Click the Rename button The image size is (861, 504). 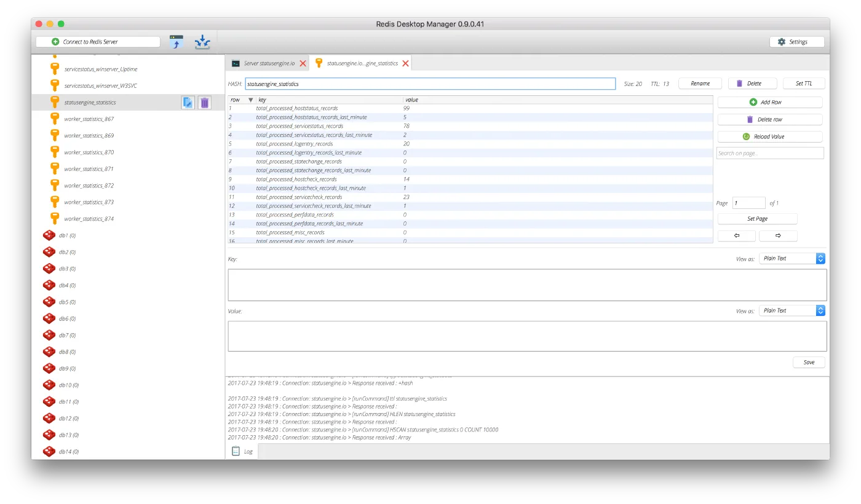pos(700,84)
